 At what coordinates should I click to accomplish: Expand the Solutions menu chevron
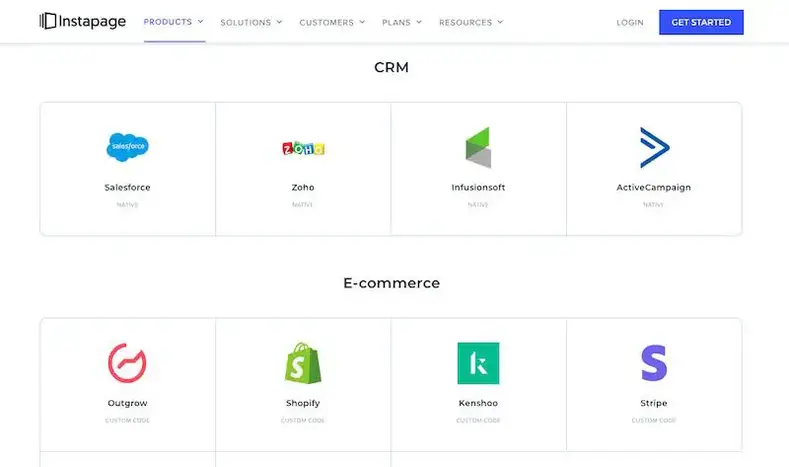pyautogui.click(x=279, y=22)
